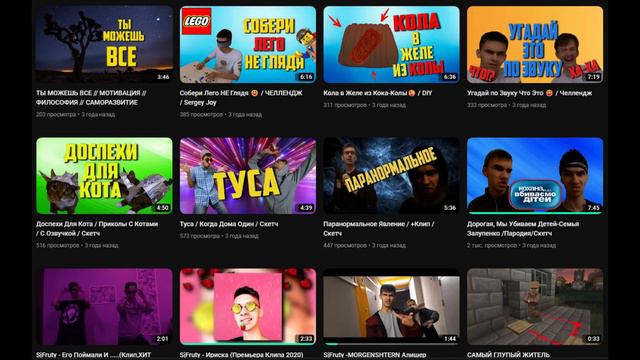The image size is (640, 360).
Task: Click the 5:36 duration badge
Action: [x=450, y=208]
